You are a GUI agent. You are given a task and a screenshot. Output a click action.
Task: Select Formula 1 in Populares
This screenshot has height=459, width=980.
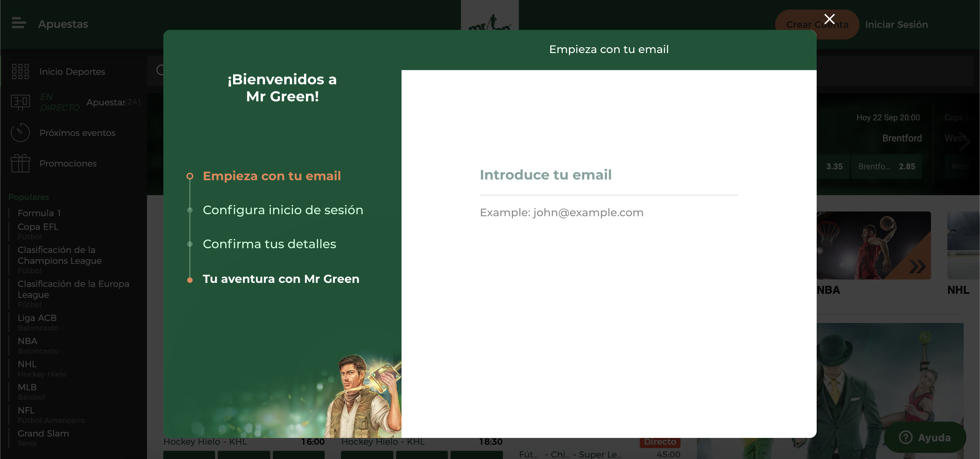click(39, 213)
